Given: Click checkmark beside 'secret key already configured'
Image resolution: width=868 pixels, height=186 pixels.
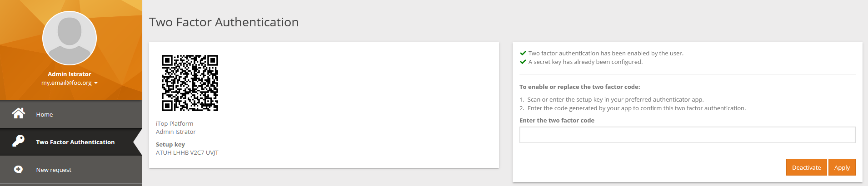Looking at the screenshot, I should click(x=523, y=62).
